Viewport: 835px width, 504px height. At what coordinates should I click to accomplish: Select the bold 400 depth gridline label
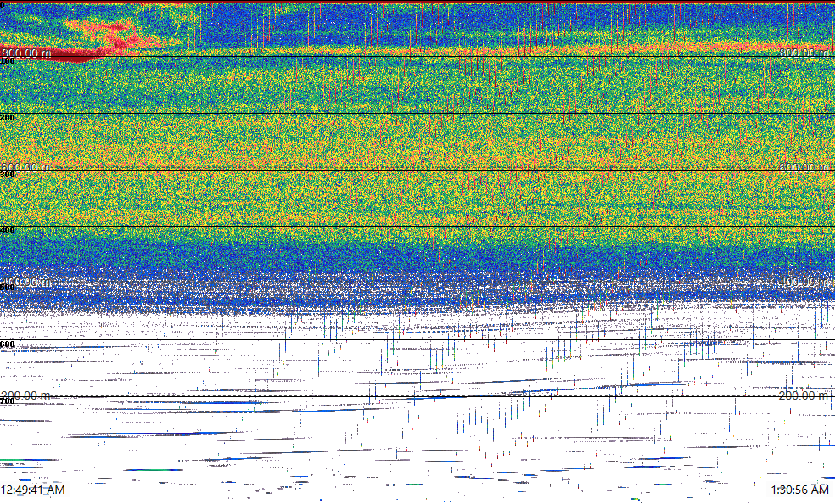click(8, 231)
